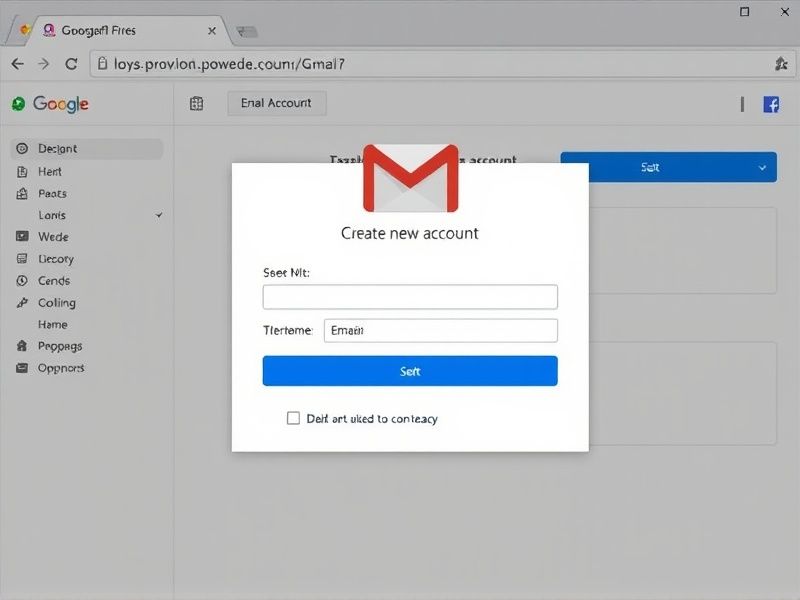Click the Google logo
The width and height of the screenshot is (800, 600).
(x=61, y=104)
